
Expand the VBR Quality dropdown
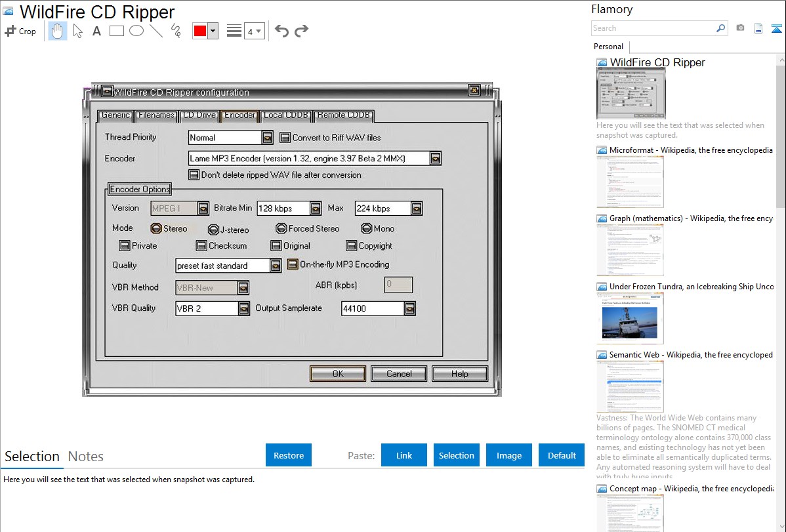pyautogui.click(x=243, y=308)
